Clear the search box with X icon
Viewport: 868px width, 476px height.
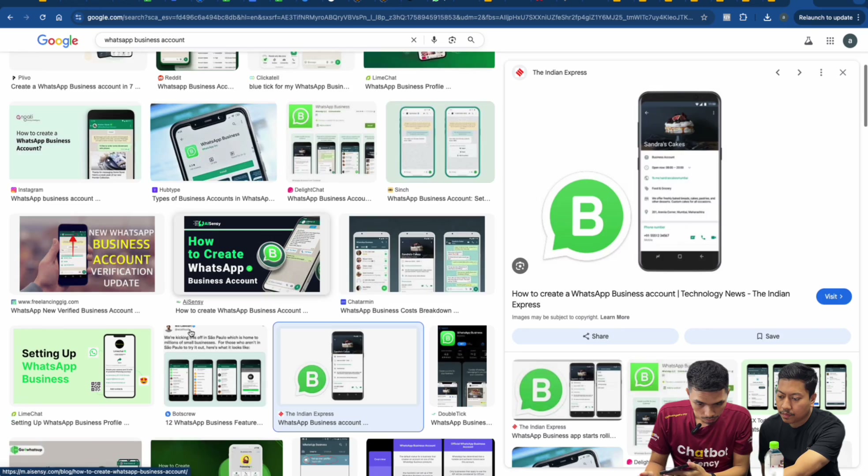point(414,40)
